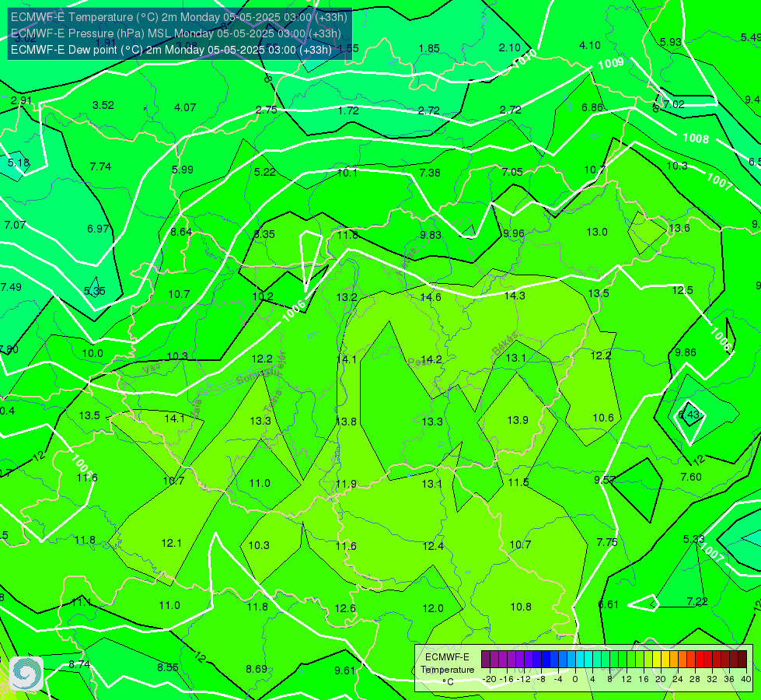Click the 11.9 temperature value

click(346, 485)
